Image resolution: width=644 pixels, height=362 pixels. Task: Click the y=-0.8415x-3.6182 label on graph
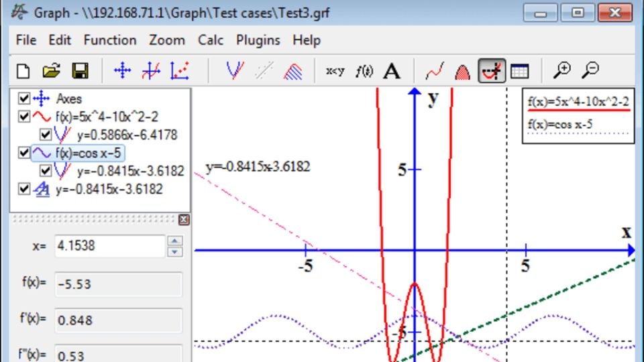258,167
